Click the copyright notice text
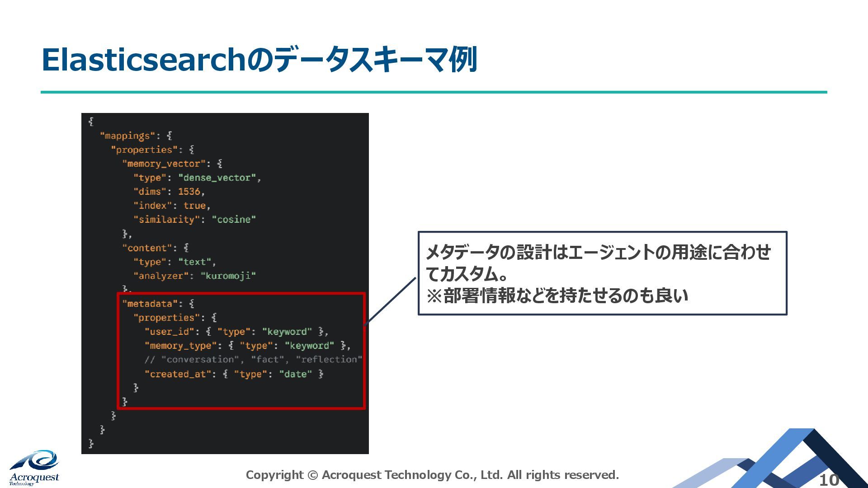 (432, 475)
